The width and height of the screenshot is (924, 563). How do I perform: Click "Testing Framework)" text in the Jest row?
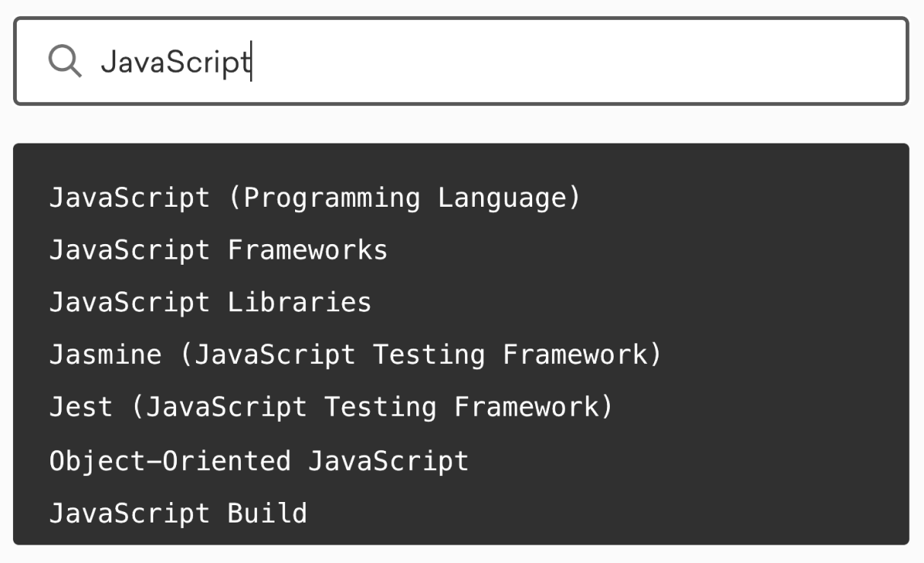468,407
